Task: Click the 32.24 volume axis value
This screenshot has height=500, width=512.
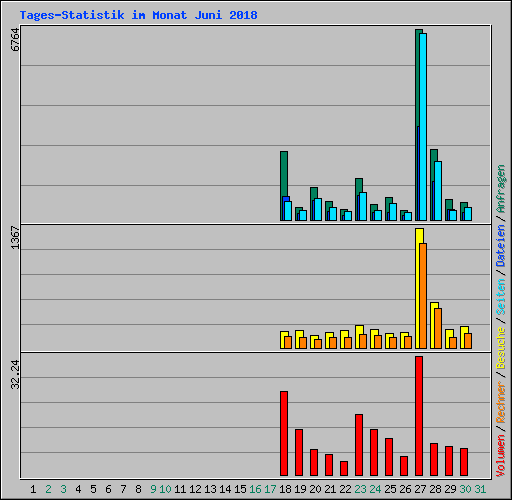Action: [15, 375]
